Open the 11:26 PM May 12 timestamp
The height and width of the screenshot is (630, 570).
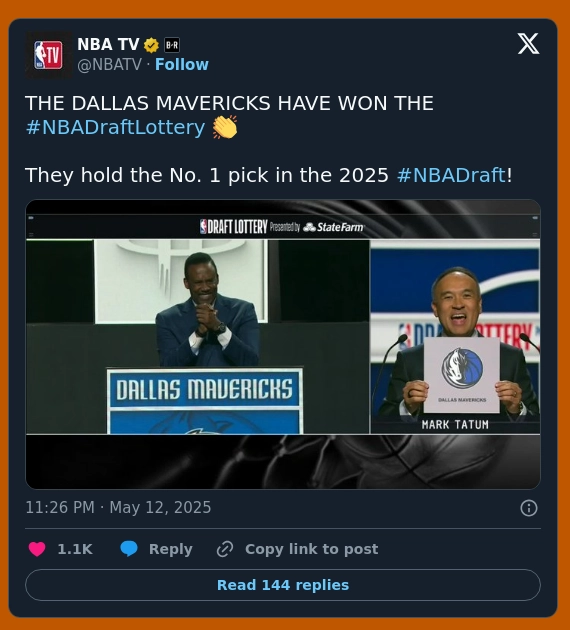[x=118, y=507]
